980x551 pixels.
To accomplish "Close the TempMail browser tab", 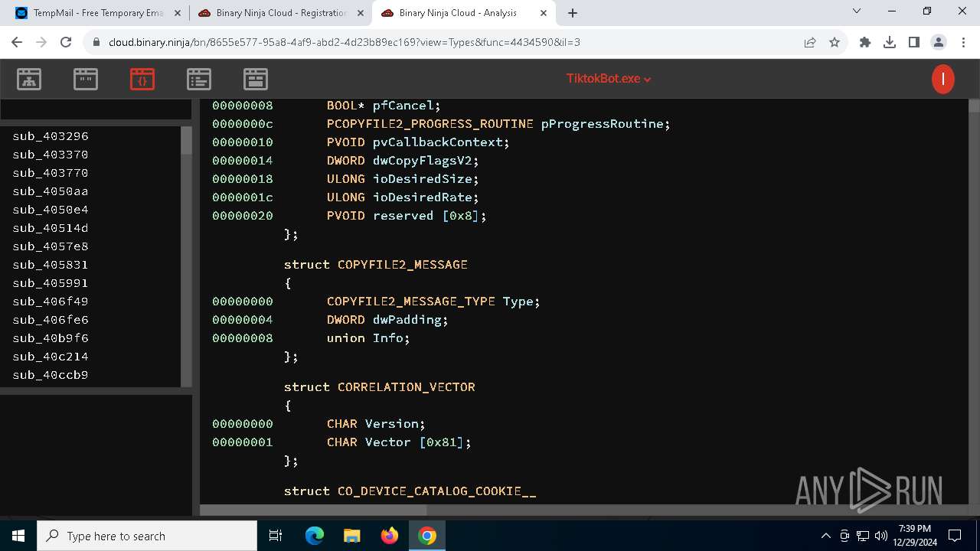I will pos(178,13).
